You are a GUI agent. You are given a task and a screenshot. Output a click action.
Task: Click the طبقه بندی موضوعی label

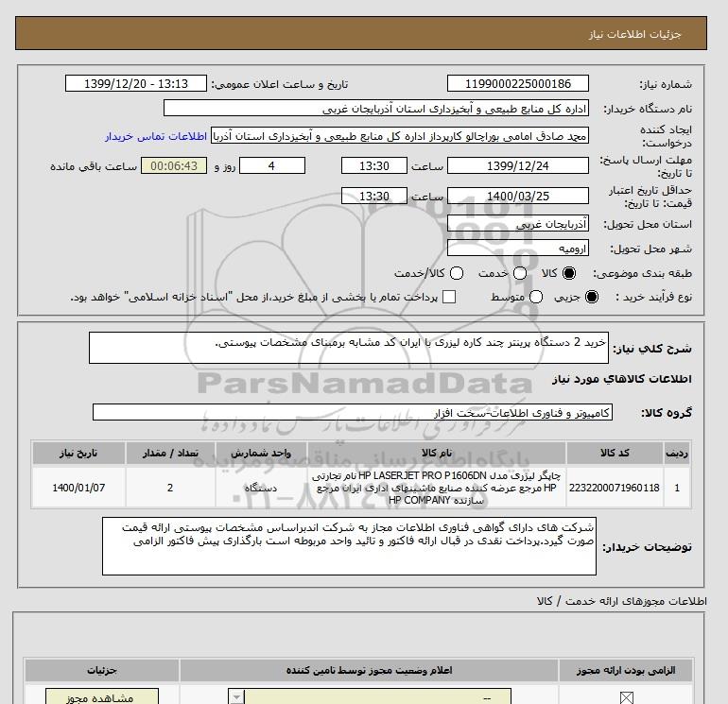pyautogui.click(x=643, y=273)
